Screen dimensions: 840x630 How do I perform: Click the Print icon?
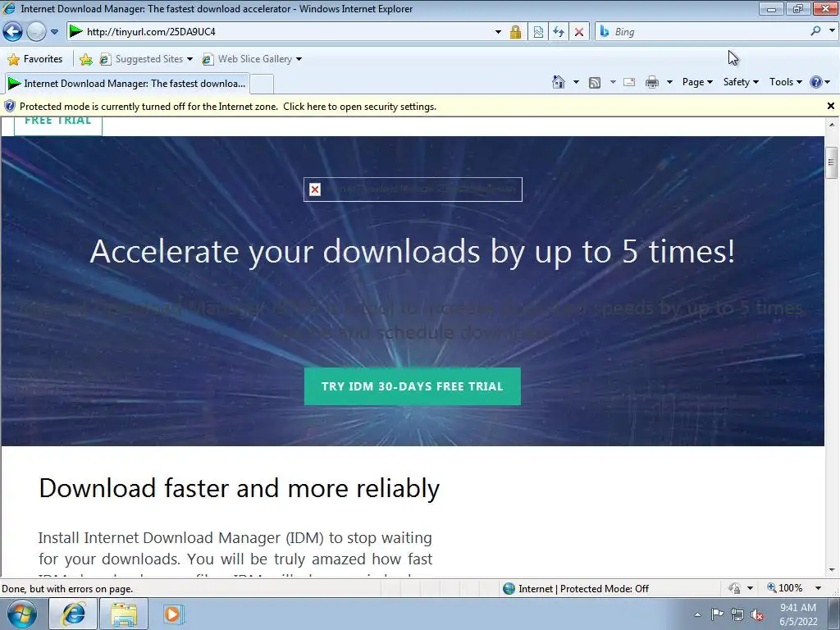tap(652, 82)
